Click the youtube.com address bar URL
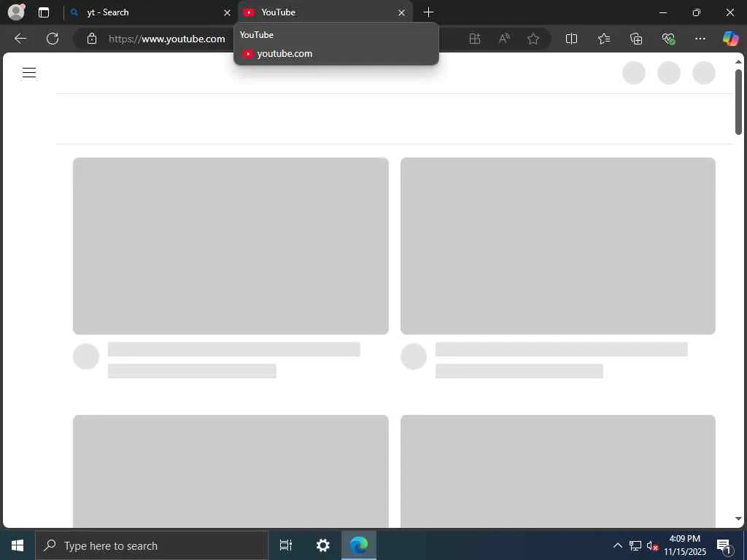 point(167,39)
